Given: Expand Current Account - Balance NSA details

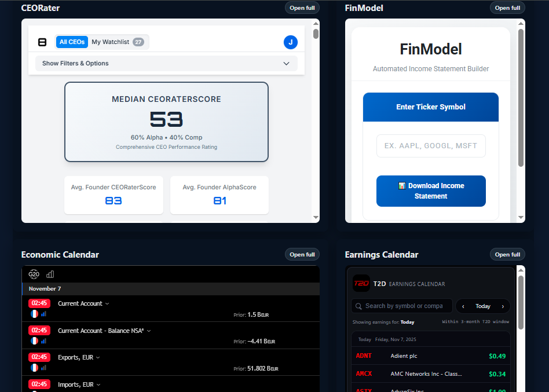Looking at the screenshot, I should pyautogui.click(x=149, y=331).
